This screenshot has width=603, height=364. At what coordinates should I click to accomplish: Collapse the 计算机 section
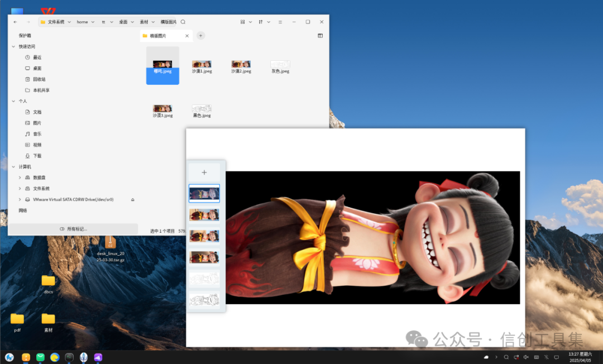(13, 167)
